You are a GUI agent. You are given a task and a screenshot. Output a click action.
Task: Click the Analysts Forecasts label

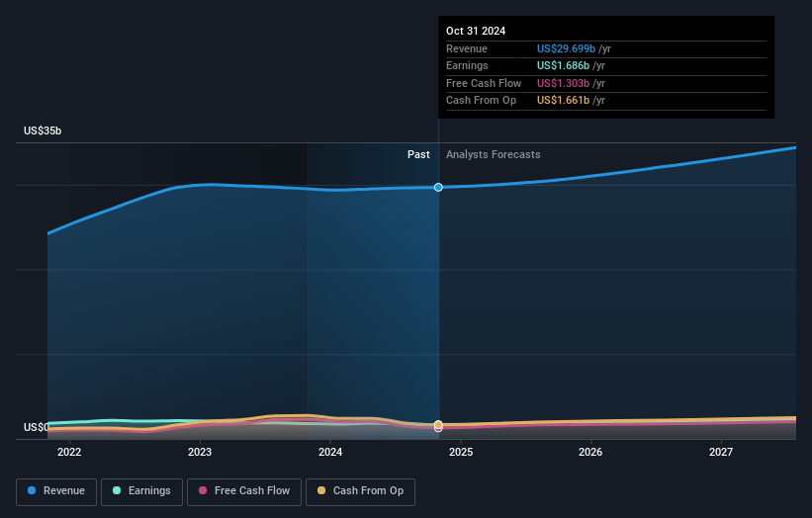click(x=493, y=154)
